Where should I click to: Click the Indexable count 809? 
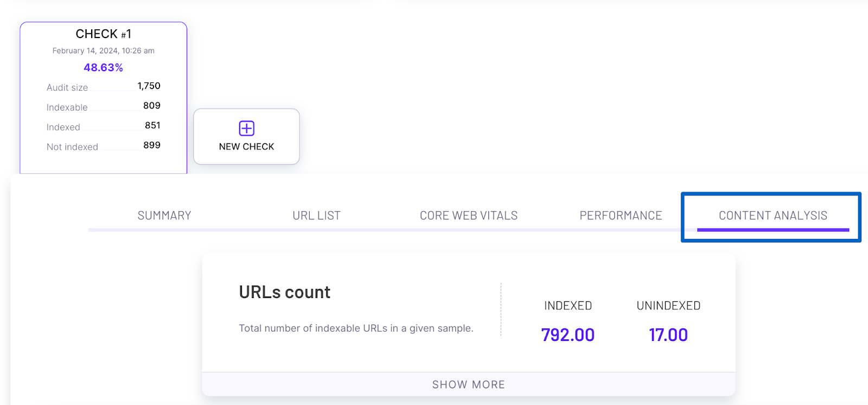[151, 105]
